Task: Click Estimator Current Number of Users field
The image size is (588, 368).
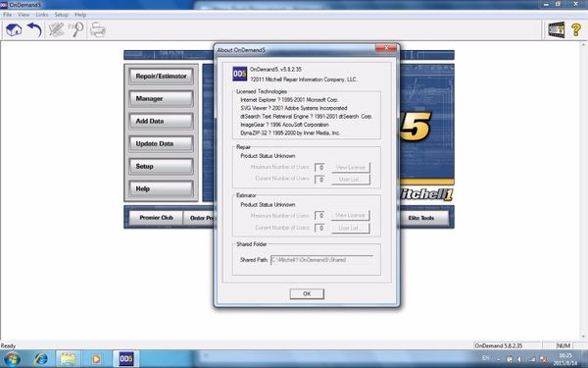Action: click(319, 228)
